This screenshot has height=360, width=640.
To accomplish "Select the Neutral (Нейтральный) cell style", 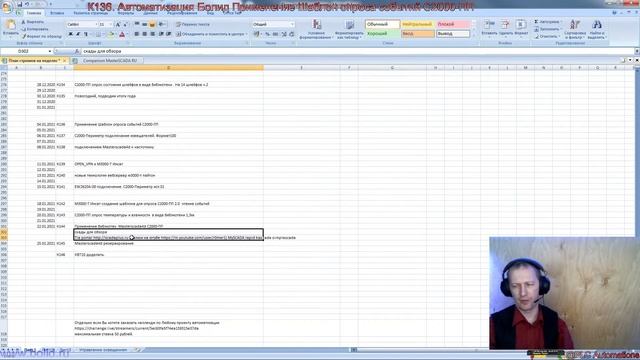I will [x=418, y=24].
